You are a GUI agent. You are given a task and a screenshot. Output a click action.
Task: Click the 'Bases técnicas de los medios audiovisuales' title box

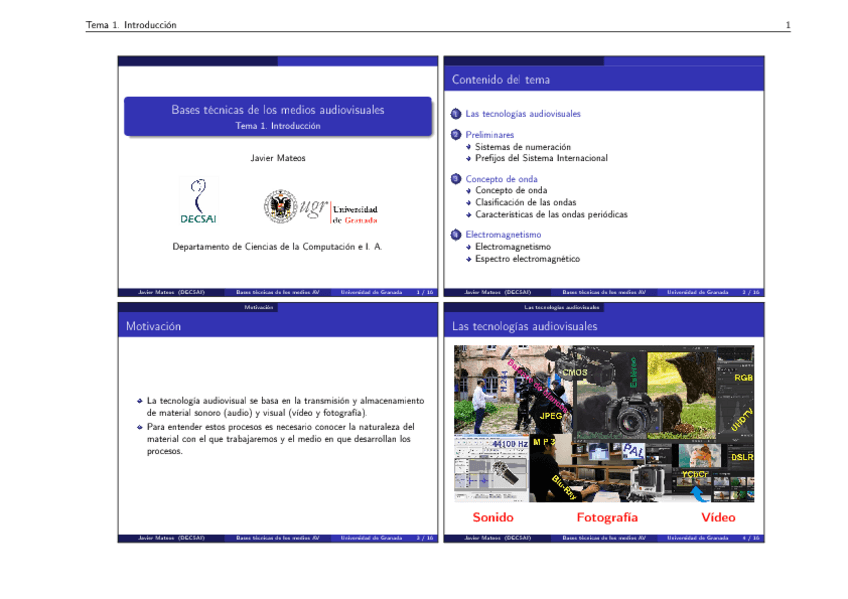(278, 116)
